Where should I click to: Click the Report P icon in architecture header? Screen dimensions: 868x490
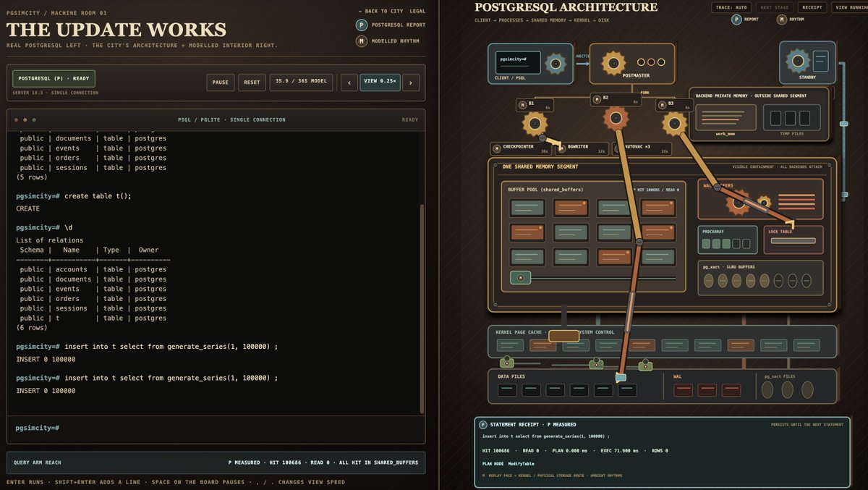point(736,20)
